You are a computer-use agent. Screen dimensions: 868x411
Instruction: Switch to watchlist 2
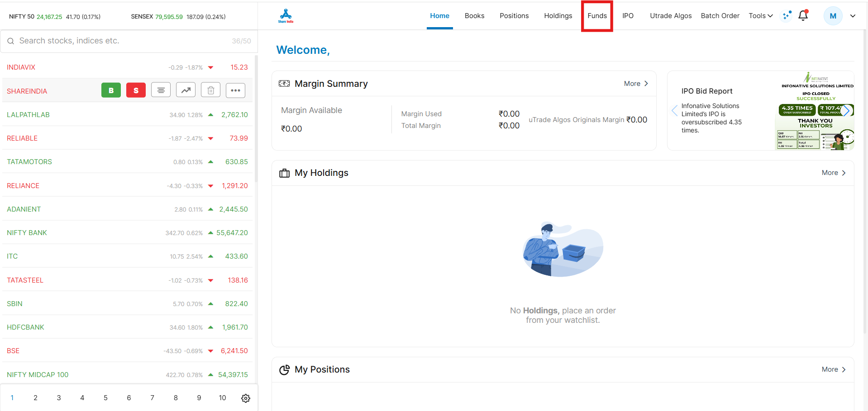(35, 398)
